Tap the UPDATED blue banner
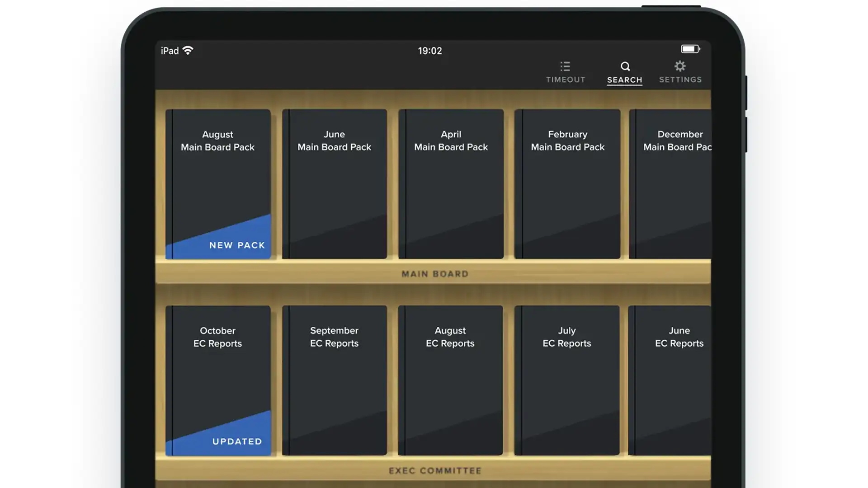This screenshot has width=868, height=488. pos(237,441)
